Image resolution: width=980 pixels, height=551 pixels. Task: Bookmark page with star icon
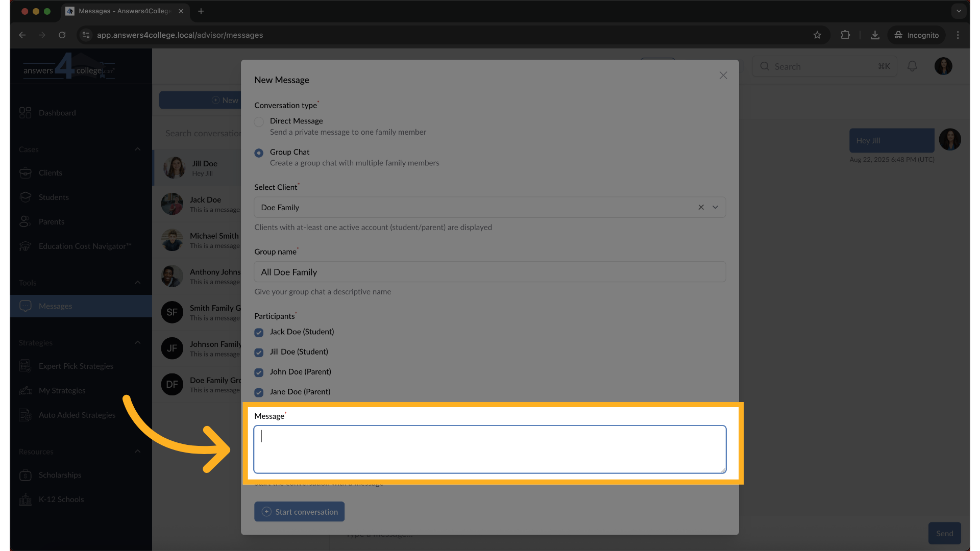(x=817, y=35)
